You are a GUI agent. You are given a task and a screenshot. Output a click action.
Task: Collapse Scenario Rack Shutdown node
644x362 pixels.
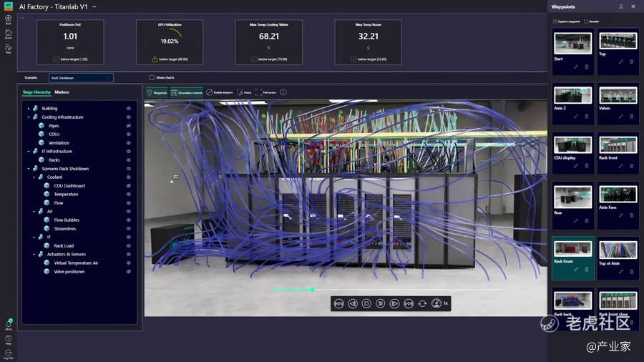point(29,169)
